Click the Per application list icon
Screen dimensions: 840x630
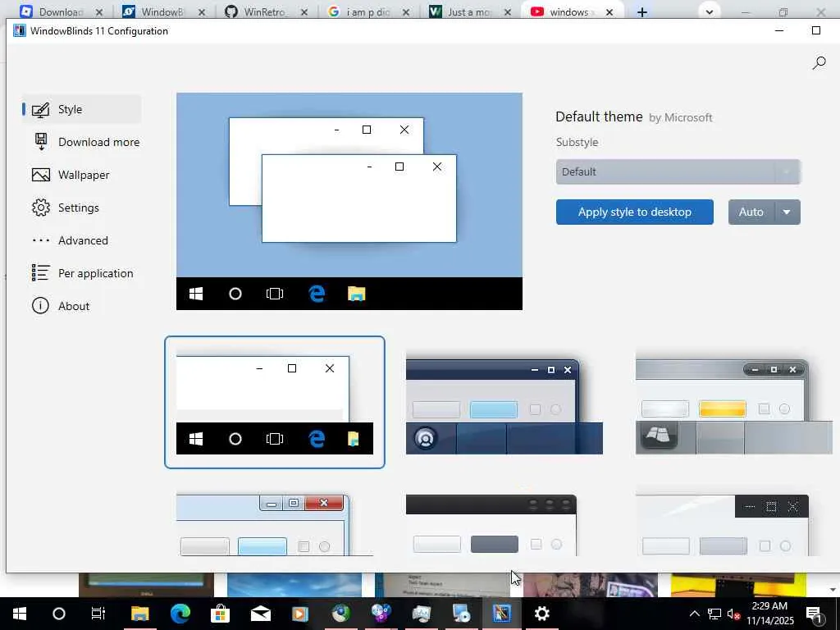(x=41, y=272)
